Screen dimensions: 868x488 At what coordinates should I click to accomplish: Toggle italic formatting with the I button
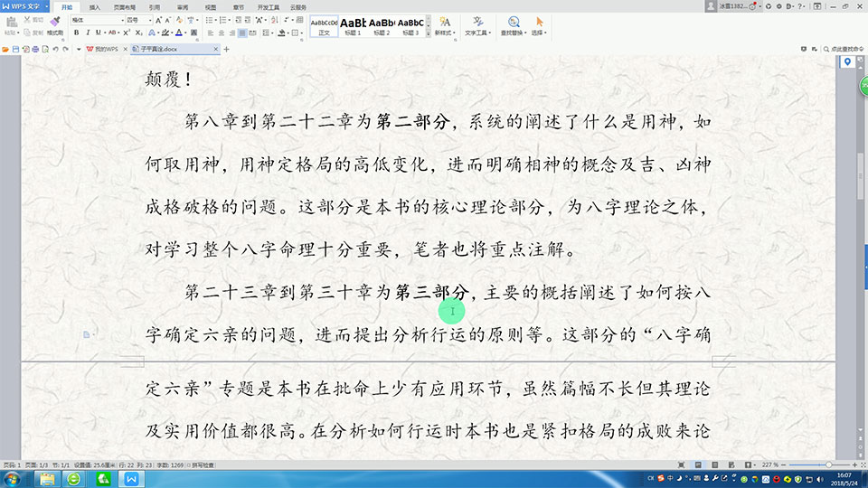(x=88, y=33)
